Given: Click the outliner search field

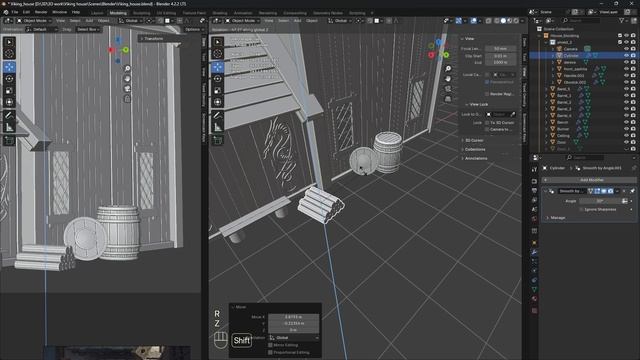Looking at the screenshot, I should [581, 20].
